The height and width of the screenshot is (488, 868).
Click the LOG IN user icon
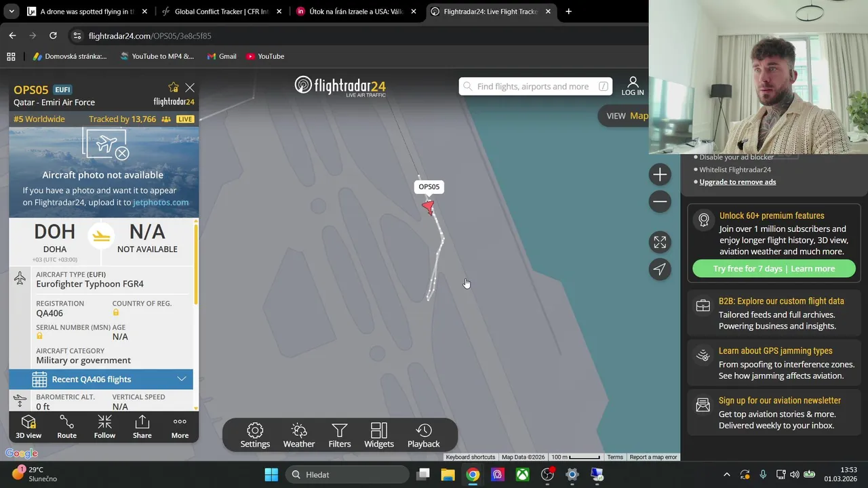pyautogui.click(x=633, y=86)
